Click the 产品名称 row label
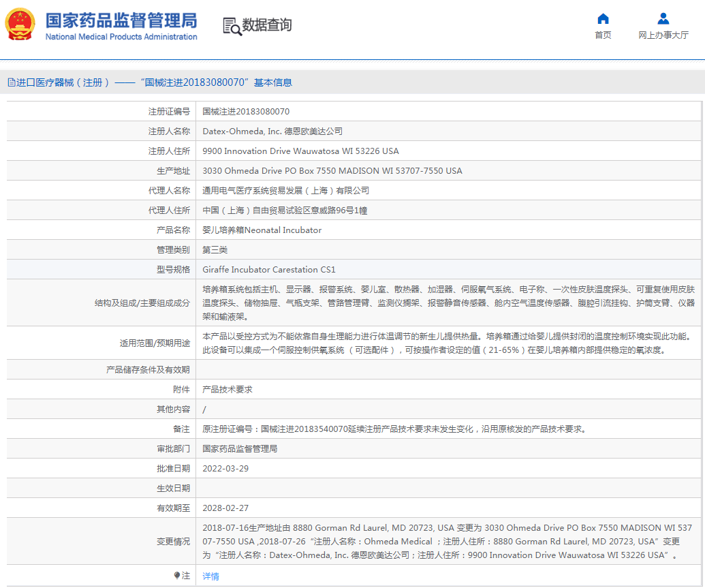705x588 pixels. (173, 230)
